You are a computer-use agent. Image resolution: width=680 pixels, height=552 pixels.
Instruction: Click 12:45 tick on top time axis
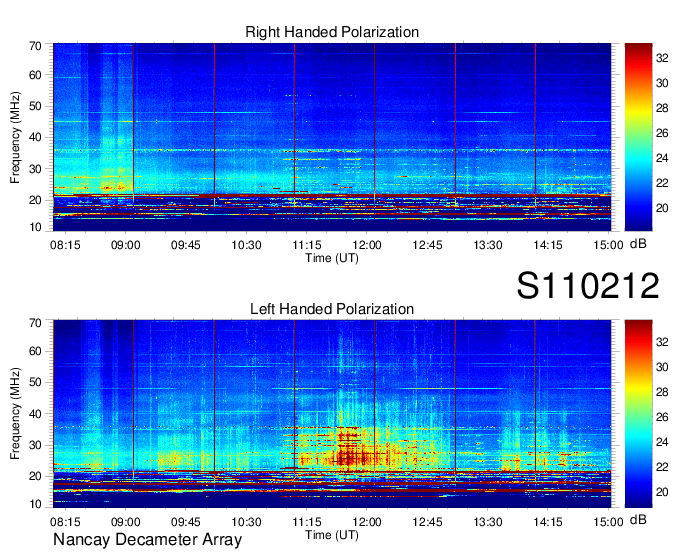427,245
